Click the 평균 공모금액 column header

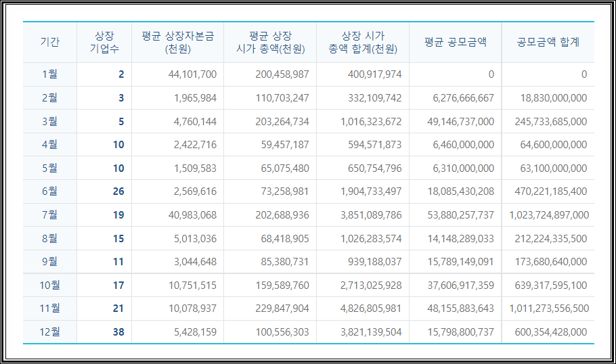[456, 42]
